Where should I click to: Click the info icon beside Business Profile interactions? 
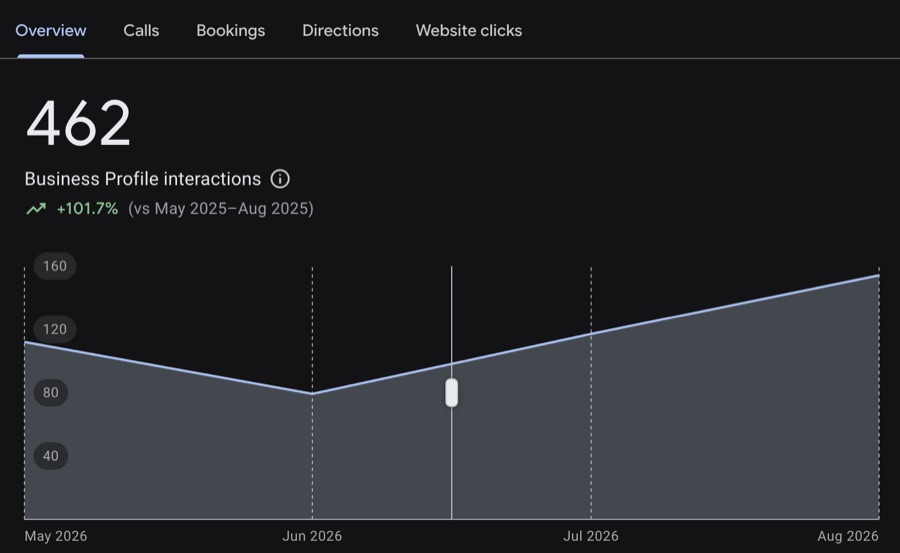[280, 179]
